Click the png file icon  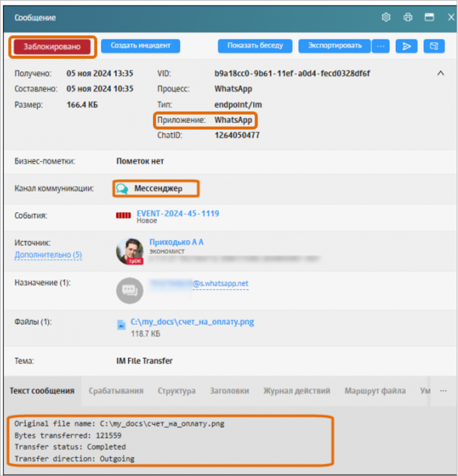[x=122, y=324]
